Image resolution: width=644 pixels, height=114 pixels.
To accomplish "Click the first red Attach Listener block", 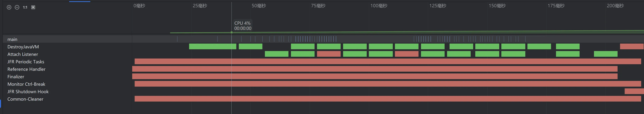I will tap(329, 54).
